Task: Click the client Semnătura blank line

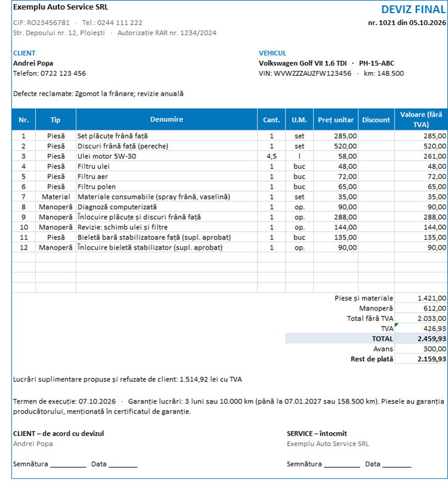Action: pos(68,465)
